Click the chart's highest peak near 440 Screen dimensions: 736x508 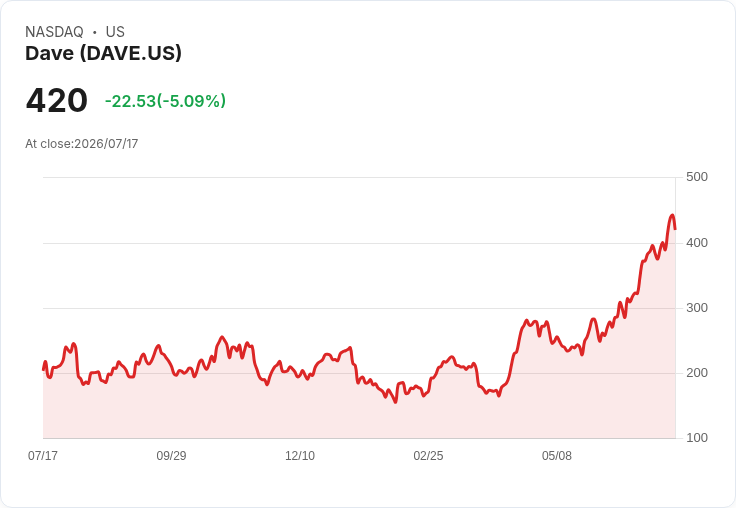point(672,216)
